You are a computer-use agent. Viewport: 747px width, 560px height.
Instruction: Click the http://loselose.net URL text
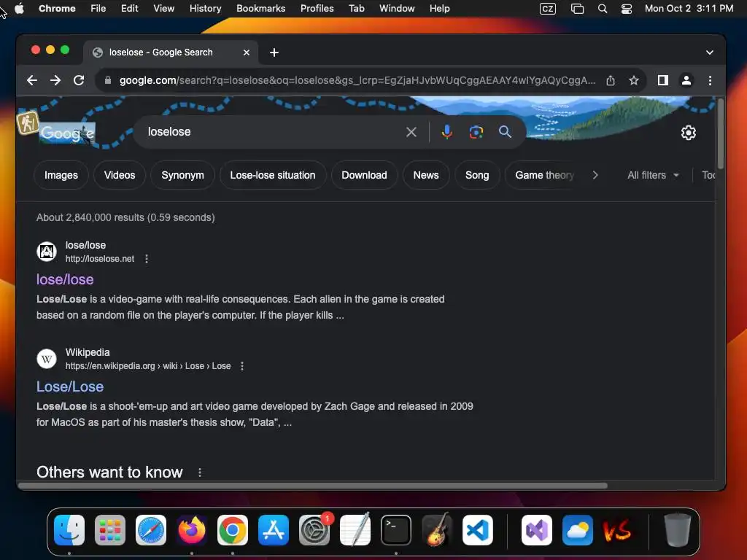(99, 259)
